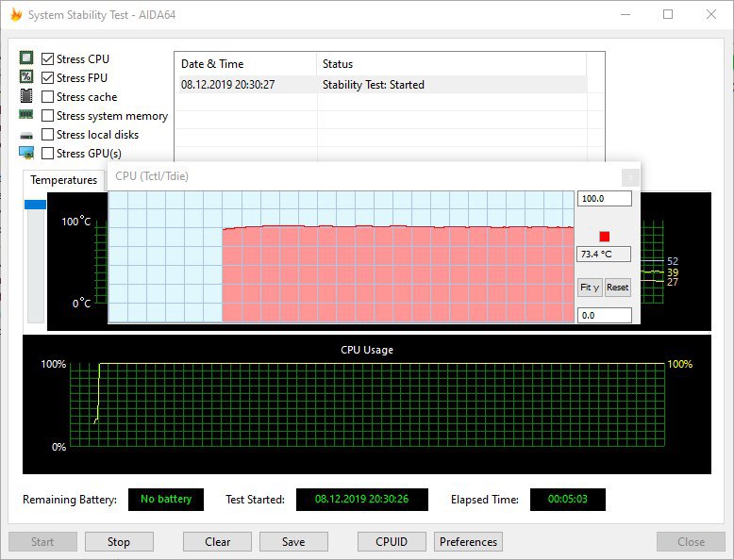Click the disk drive icon next to Stress local disks

pyautogui.click(x=26, y=136)
